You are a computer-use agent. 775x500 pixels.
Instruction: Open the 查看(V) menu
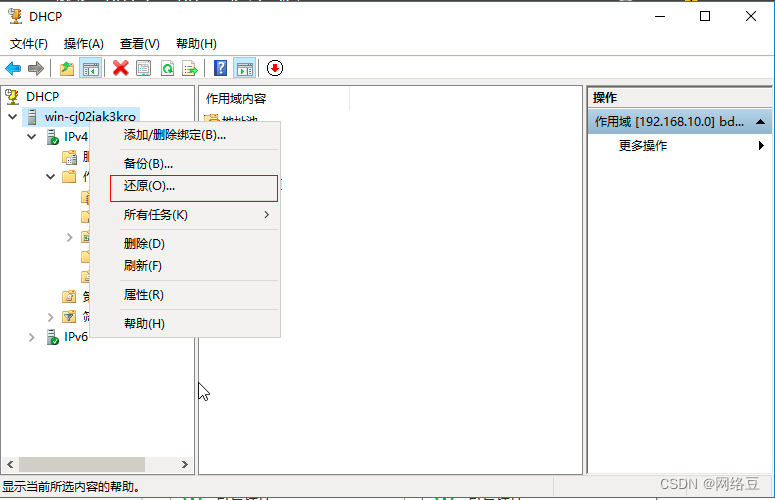pos(140,44)
